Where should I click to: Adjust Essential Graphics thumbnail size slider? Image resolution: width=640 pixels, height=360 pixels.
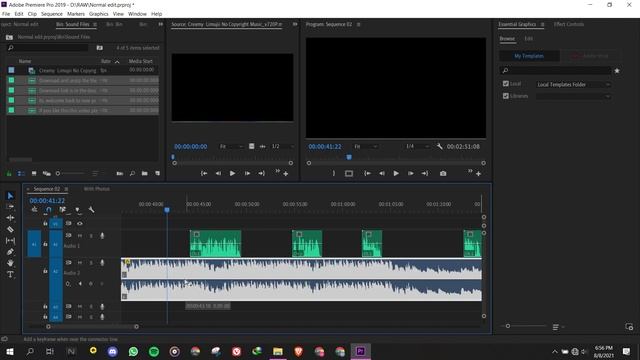pos(508,326)
